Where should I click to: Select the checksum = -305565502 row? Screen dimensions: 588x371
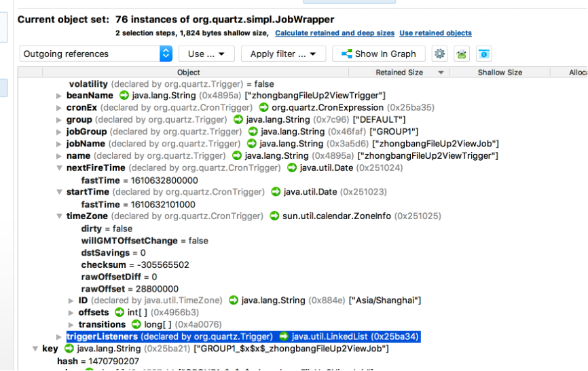point(135,265)
